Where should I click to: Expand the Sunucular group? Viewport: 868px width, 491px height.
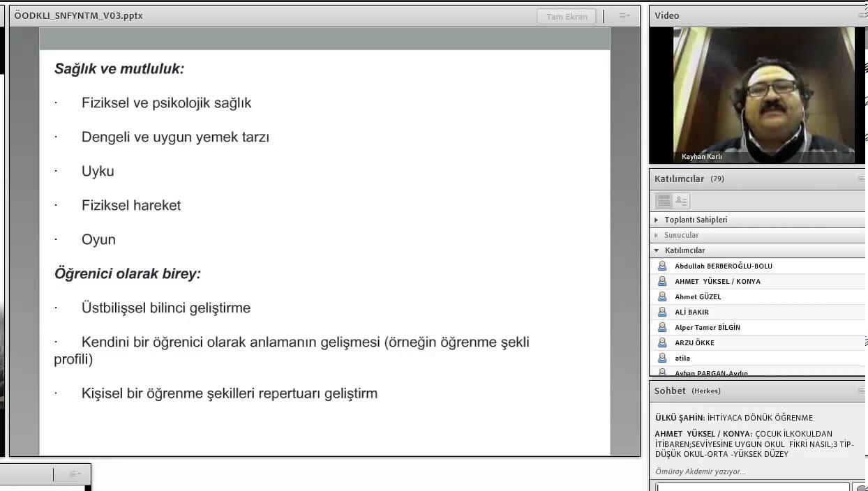(657, 235)
